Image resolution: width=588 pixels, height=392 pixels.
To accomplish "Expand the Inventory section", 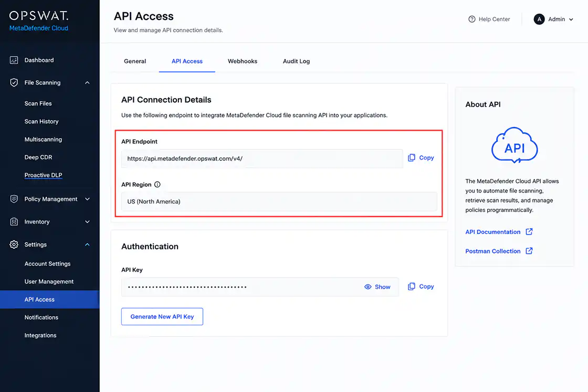I will coord(87,222).
